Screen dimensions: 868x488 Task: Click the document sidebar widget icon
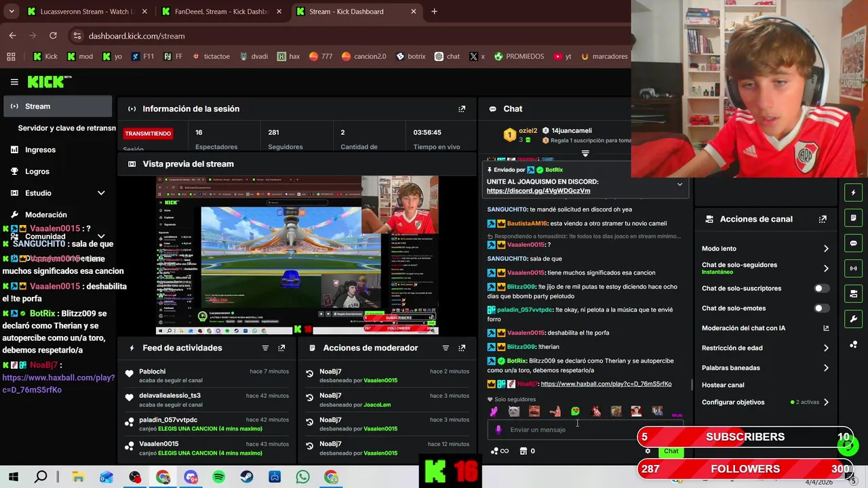853,218
